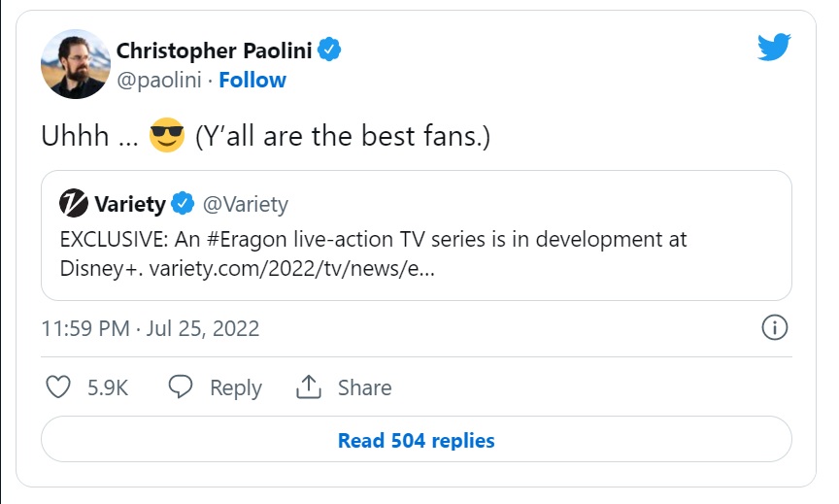Click the Reply label

tap(235, 387)
